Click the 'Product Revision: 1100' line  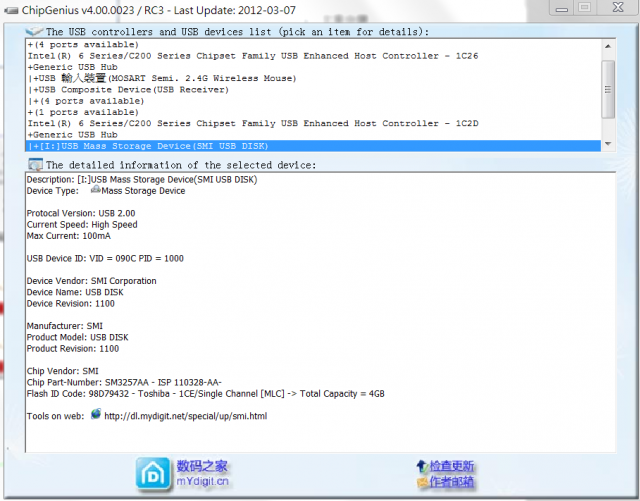tap(73, 349)
